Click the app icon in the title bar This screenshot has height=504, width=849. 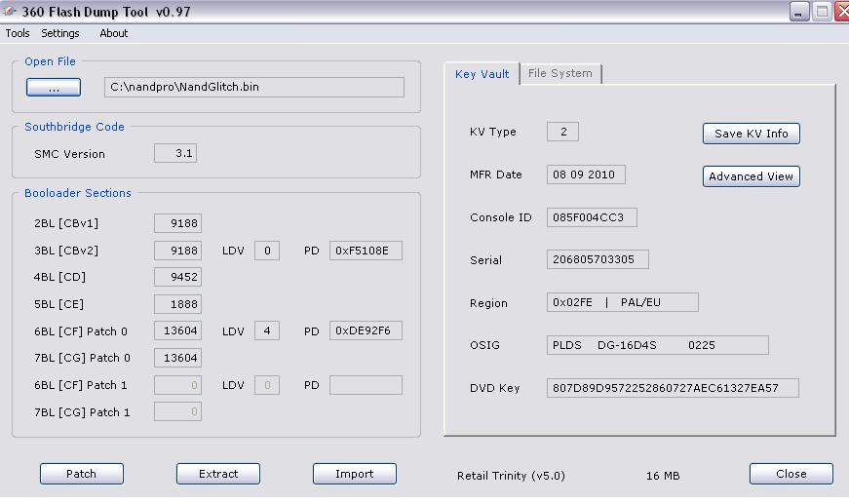[x=9, y=11]
